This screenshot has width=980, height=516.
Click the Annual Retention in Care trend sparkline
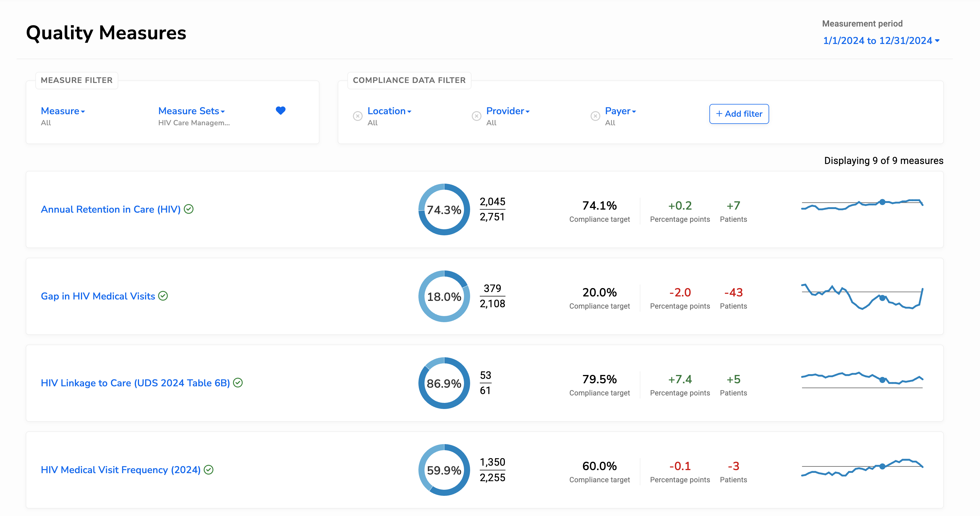pos(862,205)
